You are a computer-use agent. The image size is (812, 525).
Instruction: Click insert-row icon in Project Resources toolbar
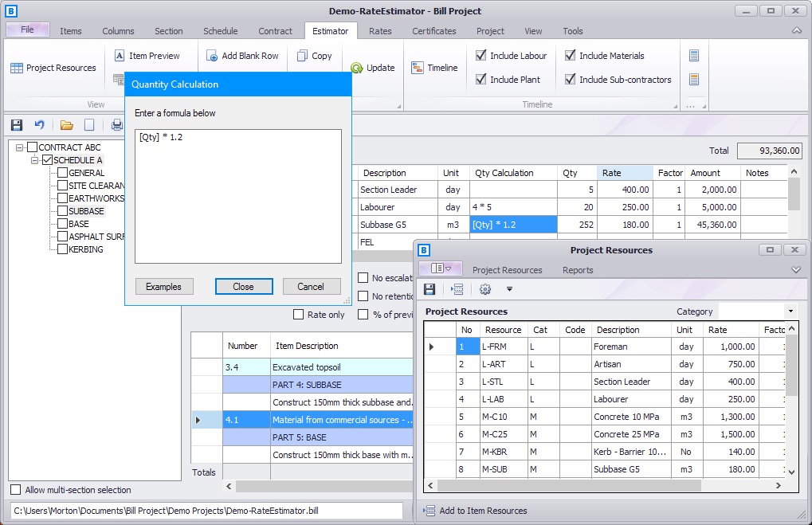(457, 289)
